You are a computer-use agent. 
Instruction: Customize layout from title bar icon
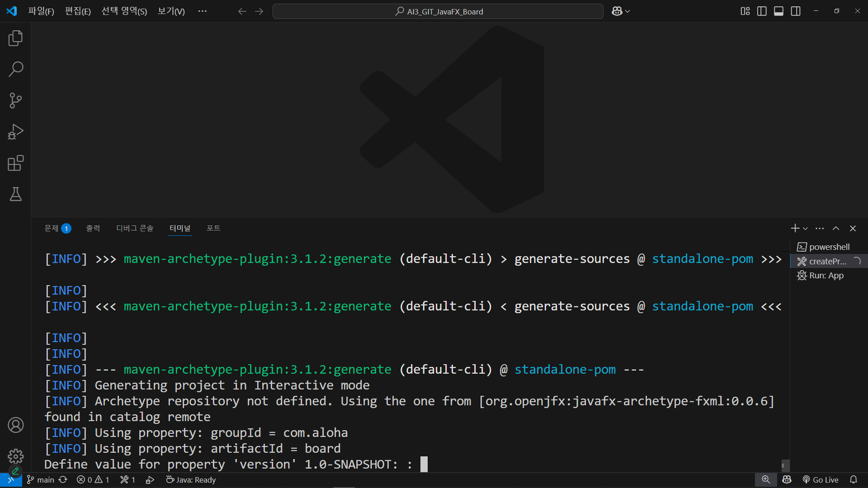(x=745, y=11)
